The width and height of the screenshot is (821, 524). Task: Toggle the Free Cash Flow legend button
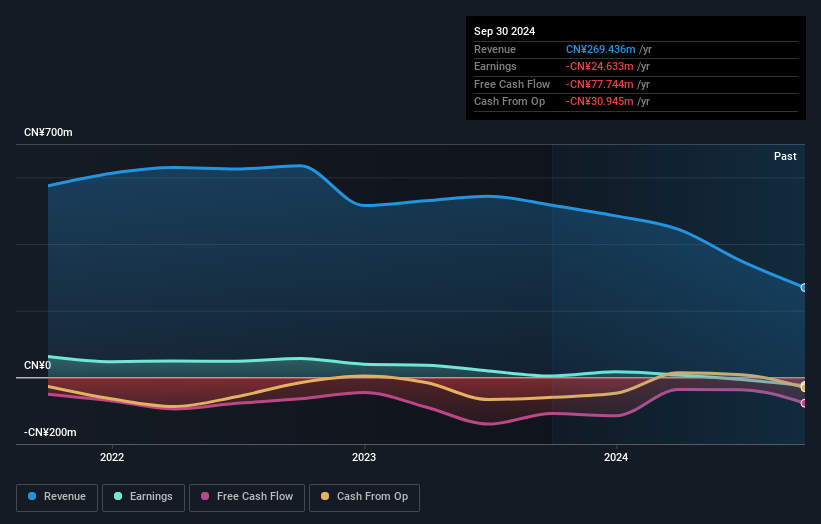click(247, 497)
